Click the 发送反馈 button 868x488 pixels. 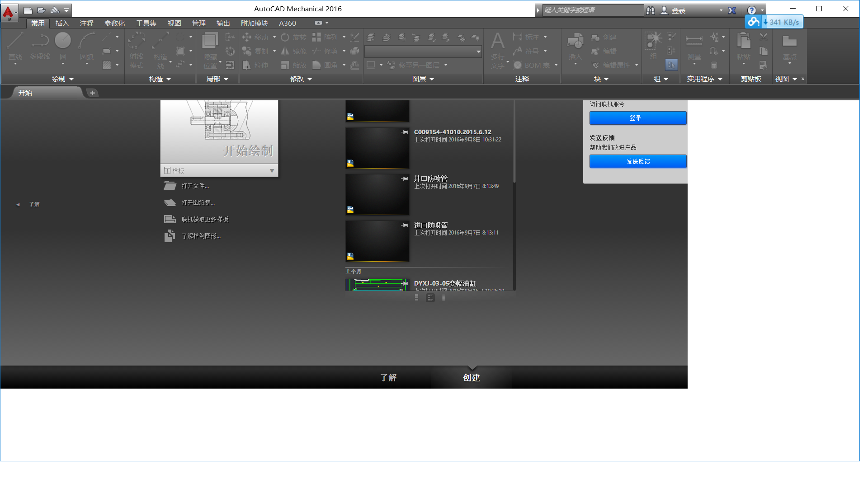click(x=638, y=161)
